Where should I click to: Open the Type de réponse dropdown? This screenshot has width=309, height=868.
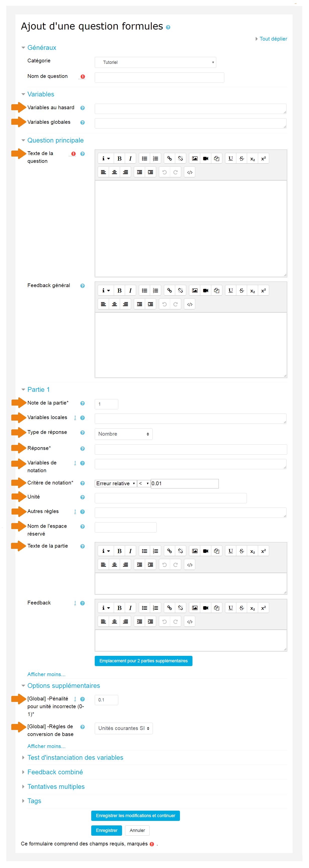click(x=124, y=434)
